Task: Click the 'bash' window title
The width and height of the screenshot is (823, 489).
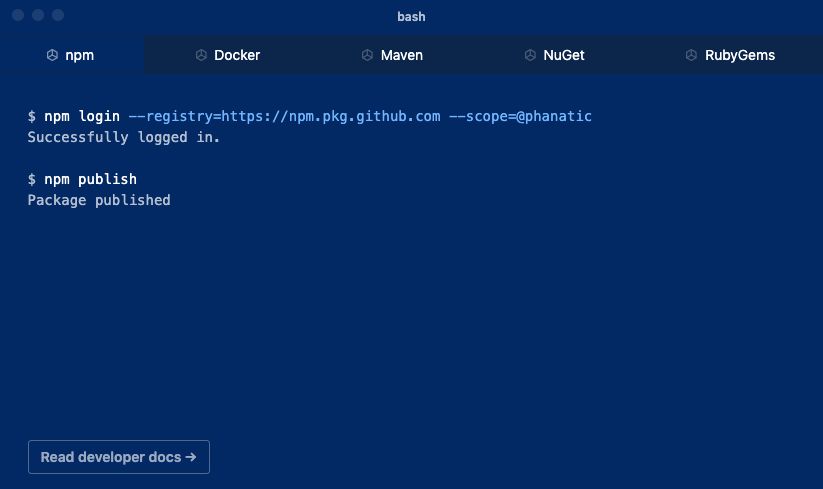Action: pos(411,17)
